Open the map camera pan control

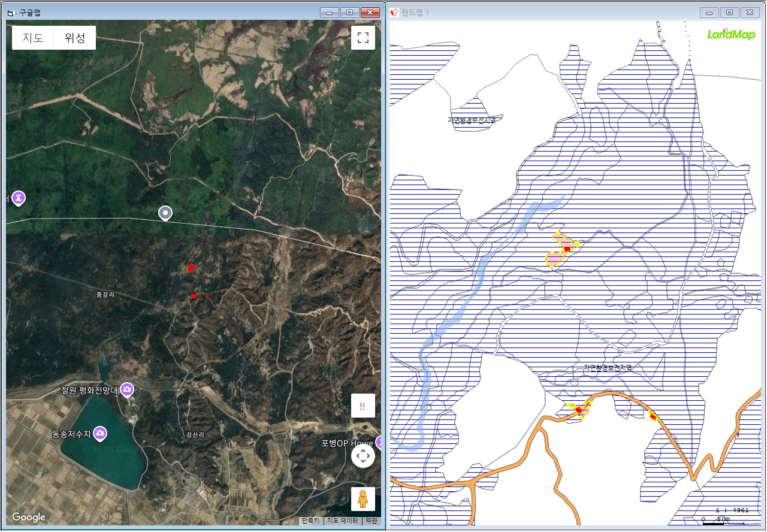pyautogui.click(x=363, y=457)
